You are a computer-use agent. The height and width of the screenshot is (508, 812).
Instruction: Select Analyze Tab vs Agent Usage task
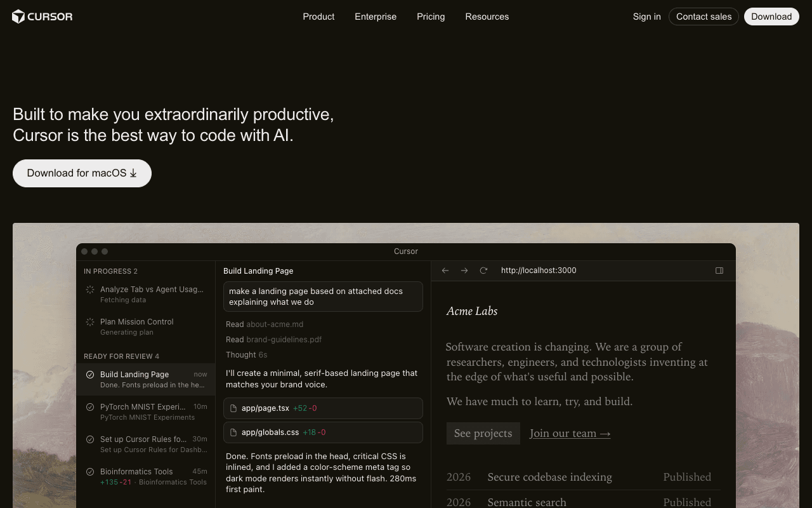tap(146, 294)
